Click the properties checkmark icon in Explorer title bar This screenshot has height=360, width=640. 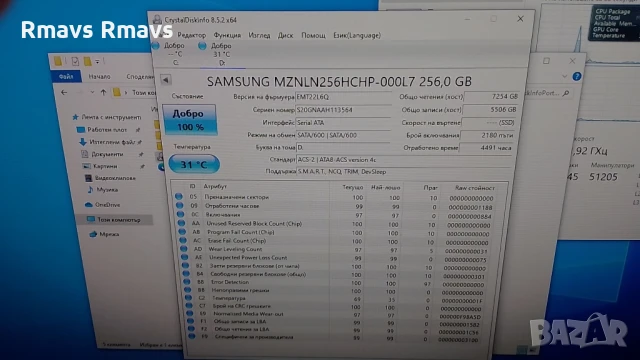(75, 62)
